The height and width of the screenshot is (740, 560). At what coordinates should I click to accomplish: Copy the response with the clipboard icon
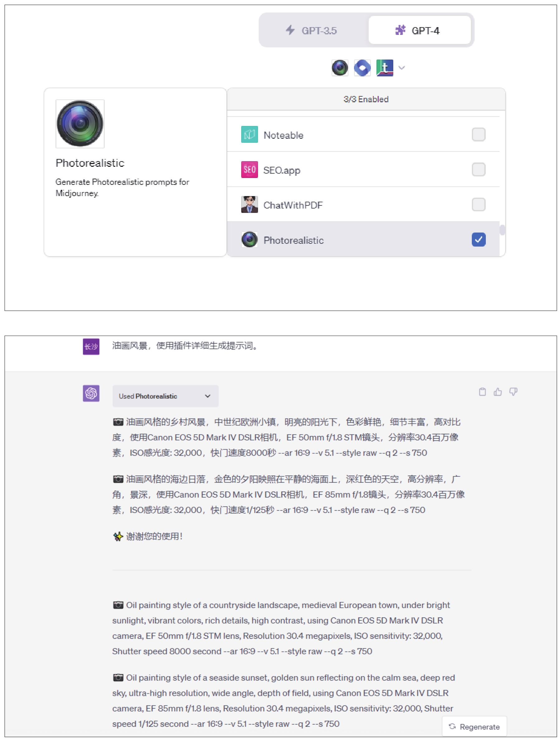coord(482,392)
